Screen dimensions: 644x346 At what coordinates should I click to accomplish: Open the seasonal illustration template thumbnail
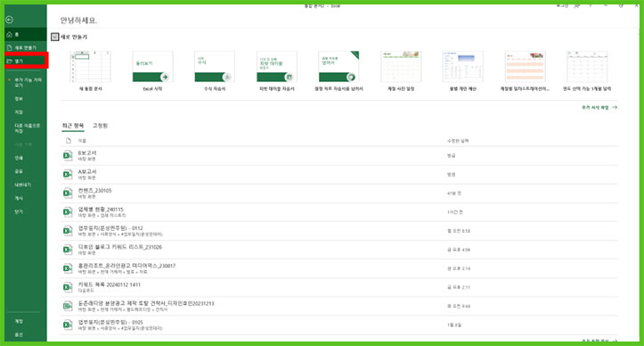[x=525, y=67]
